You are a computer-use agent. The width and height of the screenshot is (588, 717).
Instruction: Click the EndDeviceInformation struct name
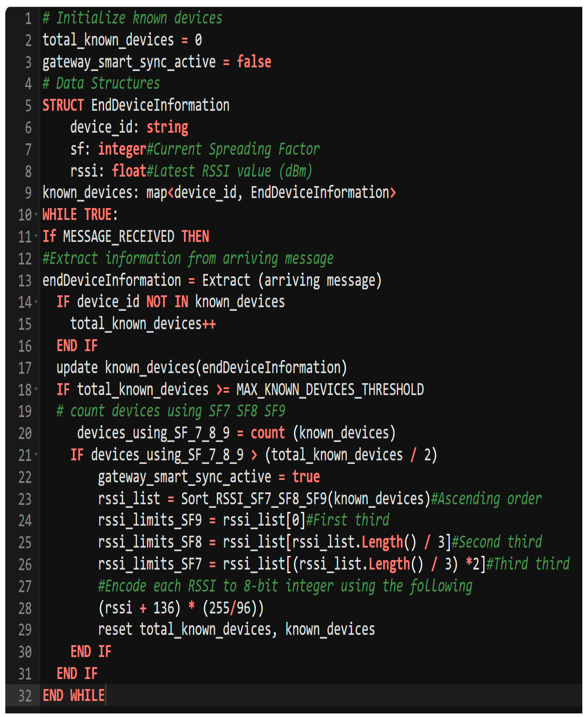(160, 105)
